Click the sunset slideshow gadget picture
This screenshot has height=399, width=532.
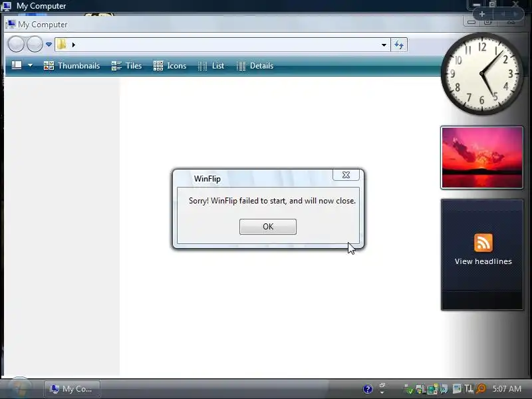point(481,158)
